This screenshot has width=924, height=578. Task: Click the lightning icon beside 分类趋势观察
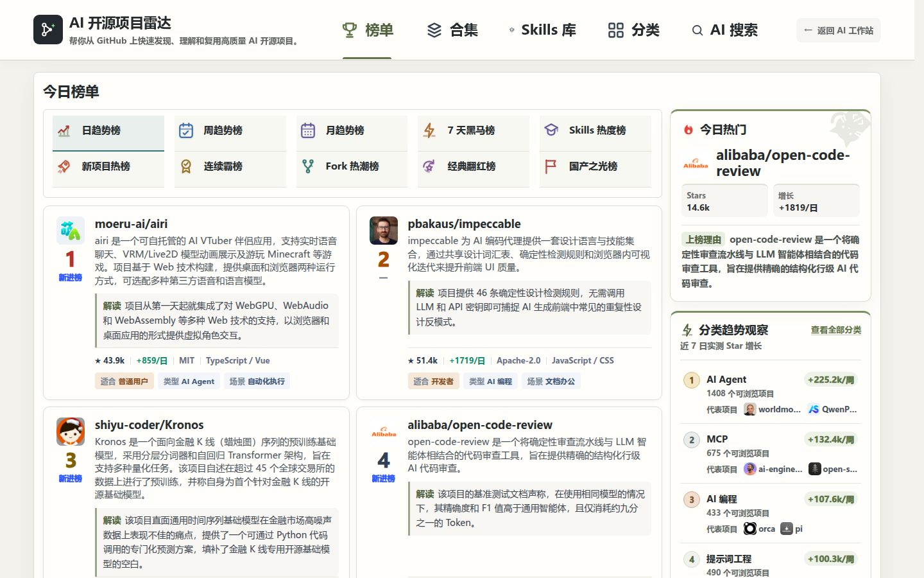687,330
